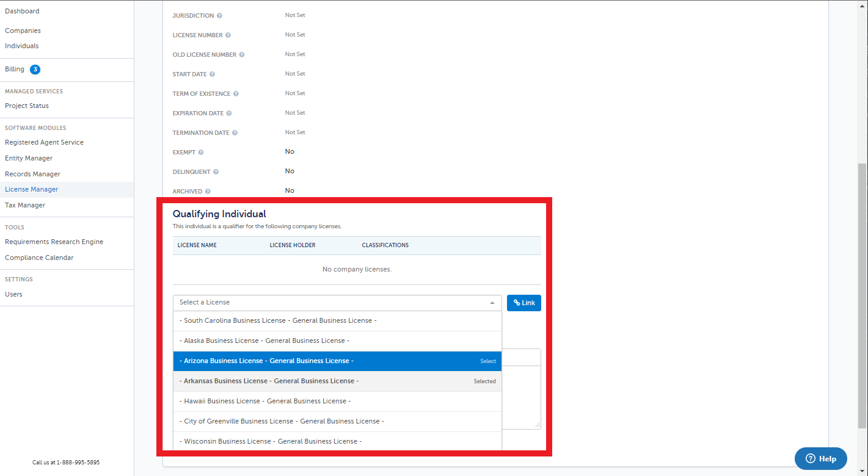
Task: Click the Classifications column header
Action: tap(385, 245)
